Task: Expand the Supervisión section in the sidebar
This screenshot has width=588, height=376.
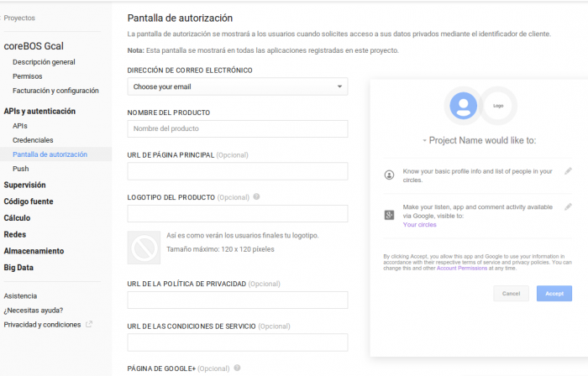Action: [x=24, y=185]
